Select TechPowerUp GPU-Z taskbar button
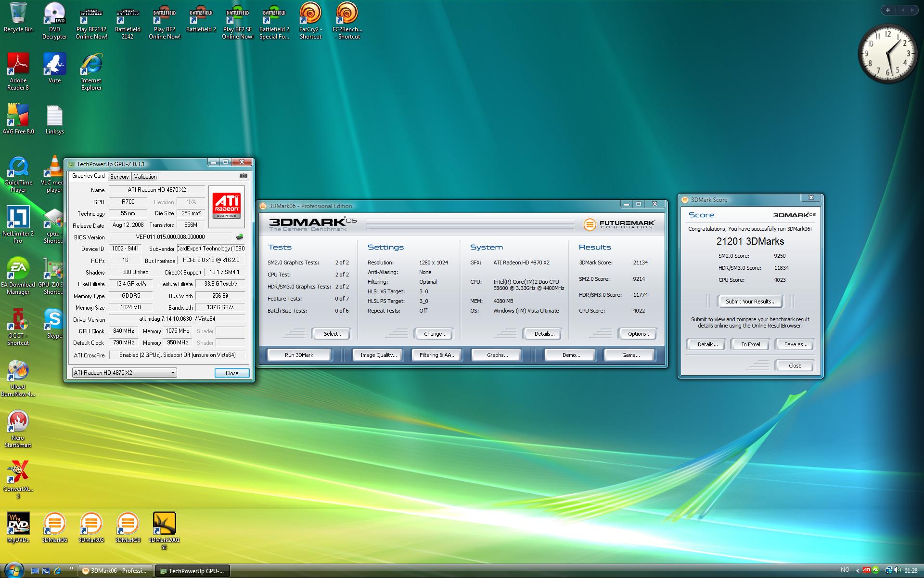The width and height of the screenshot is (924, 578). point(192,571)
